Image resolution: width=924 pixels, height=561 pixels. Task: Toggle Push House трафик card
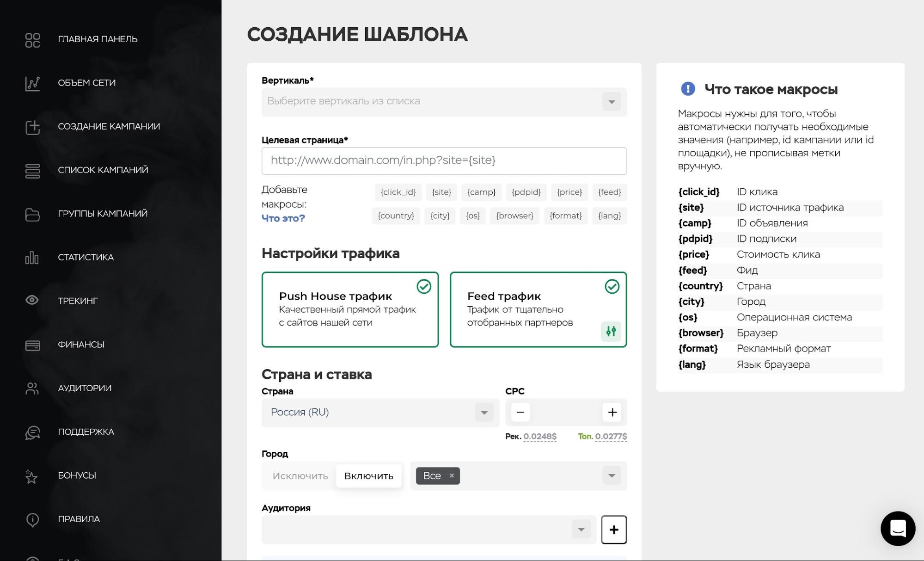click(x=350, y=309)
